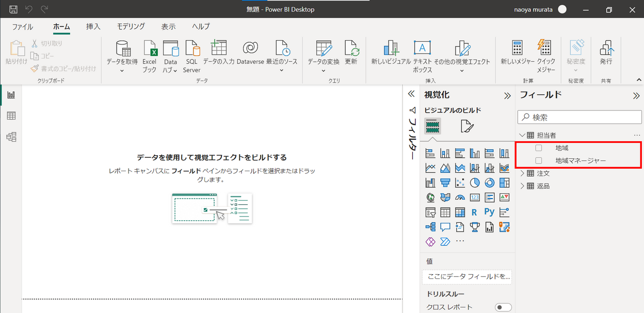The height and width of the screenshot is (313, 644).
Task: Switch to the model view icon
Action: 11,137
